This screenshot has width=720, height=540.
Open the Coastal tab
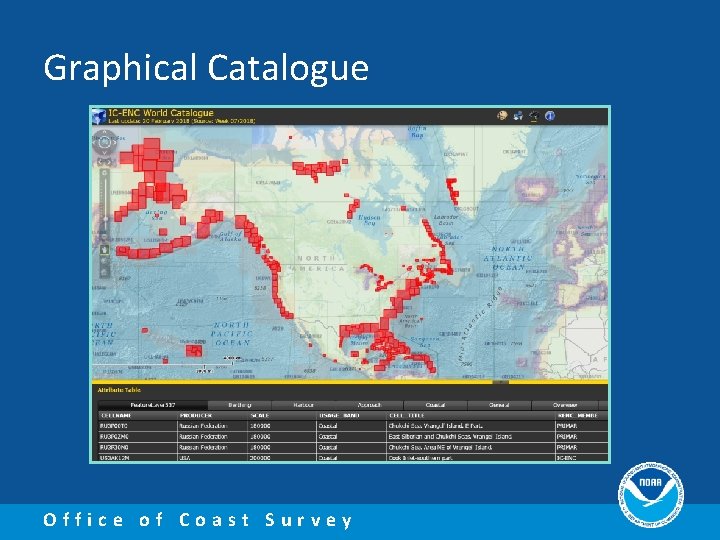tap(435, 405)
